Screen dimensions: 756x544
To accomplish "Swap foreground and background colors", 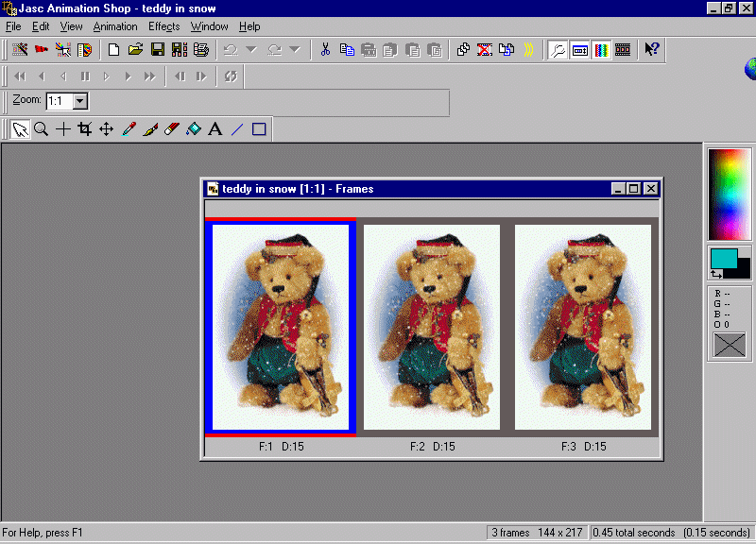I will (715, 274).
